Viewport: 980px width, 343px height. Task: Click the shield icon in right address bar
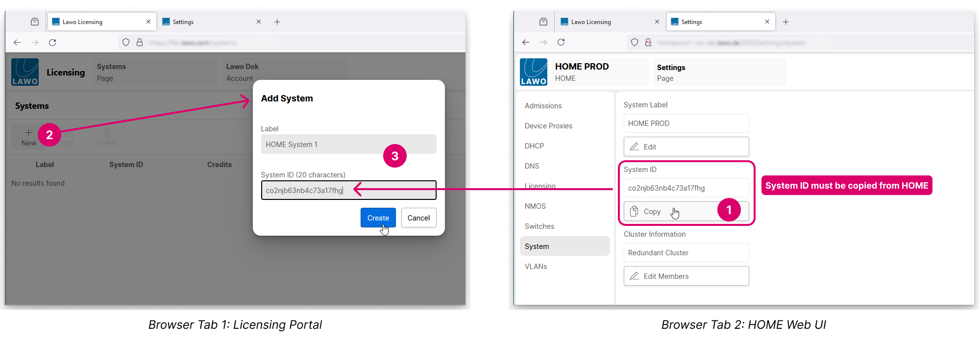pos(634,43)
